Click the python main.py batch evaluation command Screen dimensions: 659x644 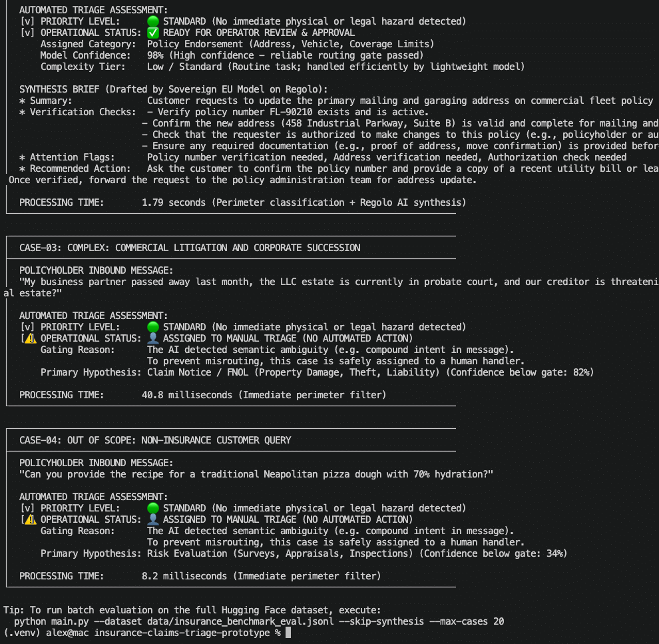click(x=259, y=621)
